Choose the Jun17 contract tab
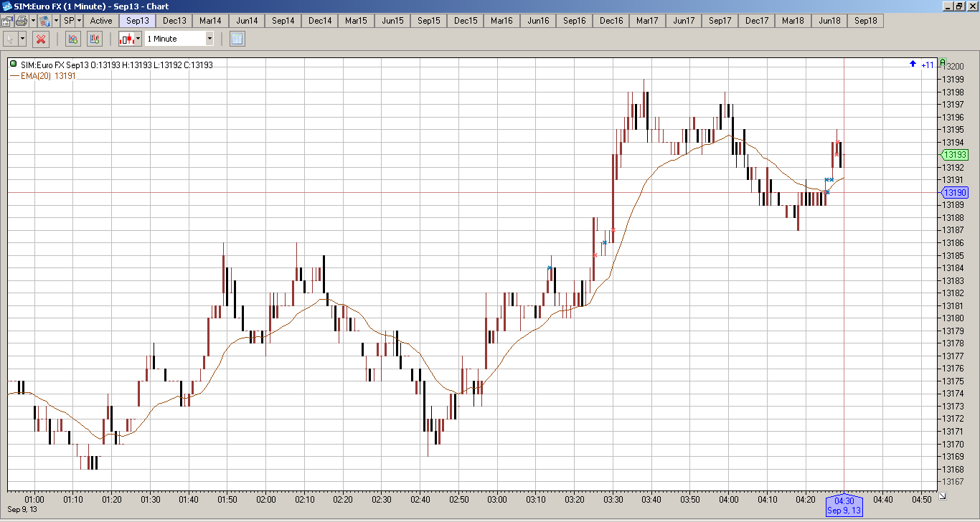Viewport: 980px width, 522px height. [684, 21]
